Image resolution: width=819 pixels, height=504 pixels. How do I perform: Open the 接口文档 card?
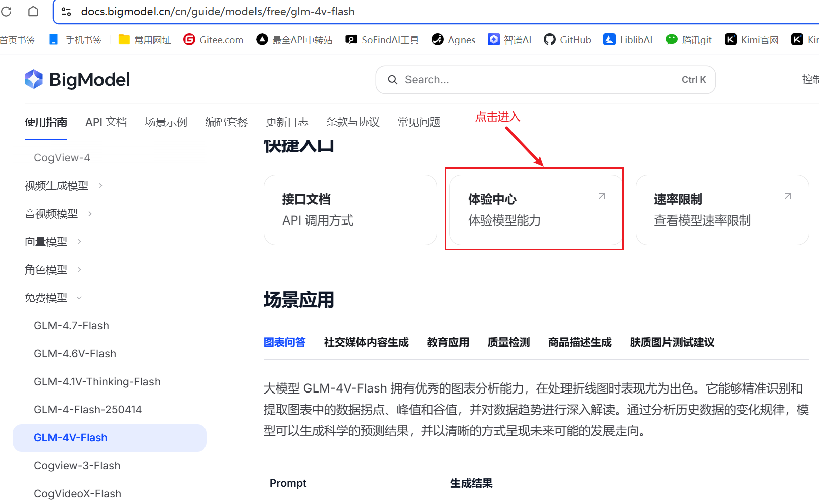coord(350,210)
